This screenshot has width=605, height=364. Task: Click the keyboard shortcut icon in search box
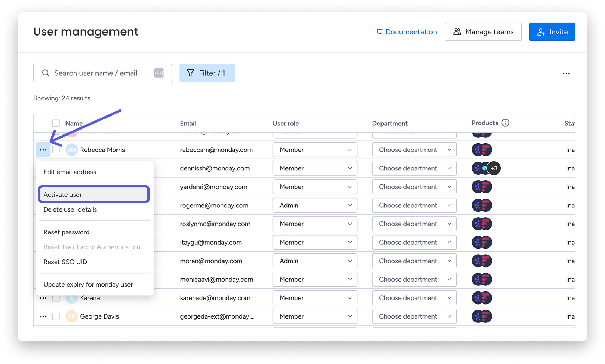[x=159, y=73]
